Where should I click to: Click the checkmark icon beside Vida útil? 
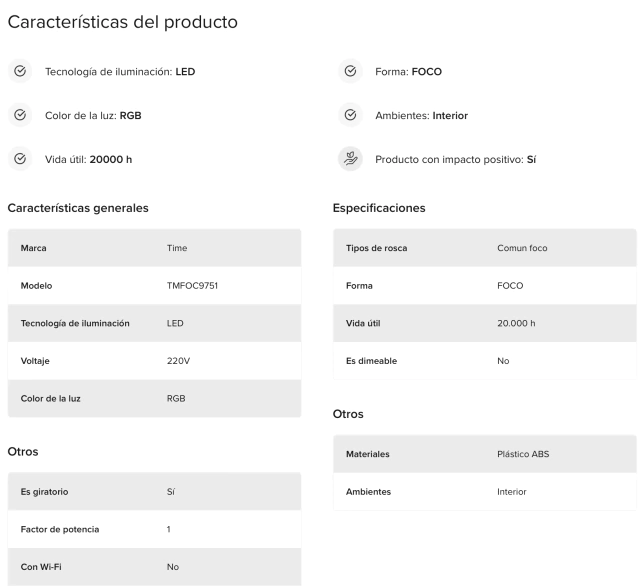coord(20,159)
